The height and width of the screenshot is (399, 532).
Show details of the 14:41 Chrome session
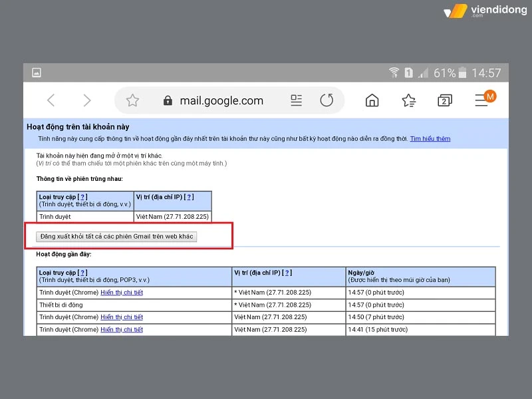122,329
